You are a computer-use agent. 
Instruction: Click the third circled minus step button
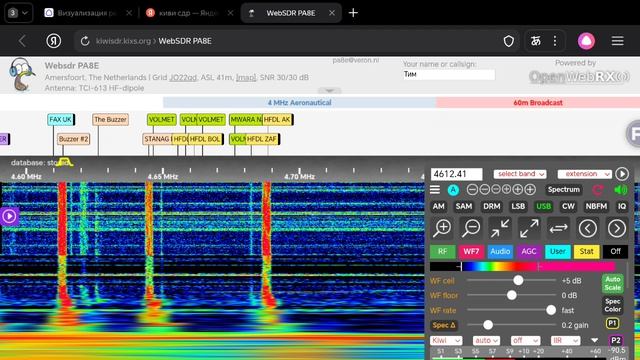[496, 190]
